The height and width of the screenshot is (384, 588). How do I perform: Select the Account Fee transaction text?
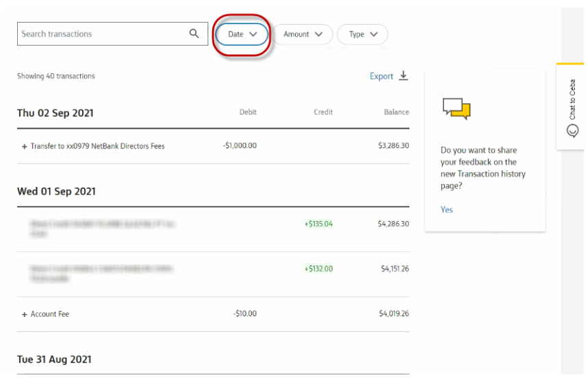click(x=50, y=314)
